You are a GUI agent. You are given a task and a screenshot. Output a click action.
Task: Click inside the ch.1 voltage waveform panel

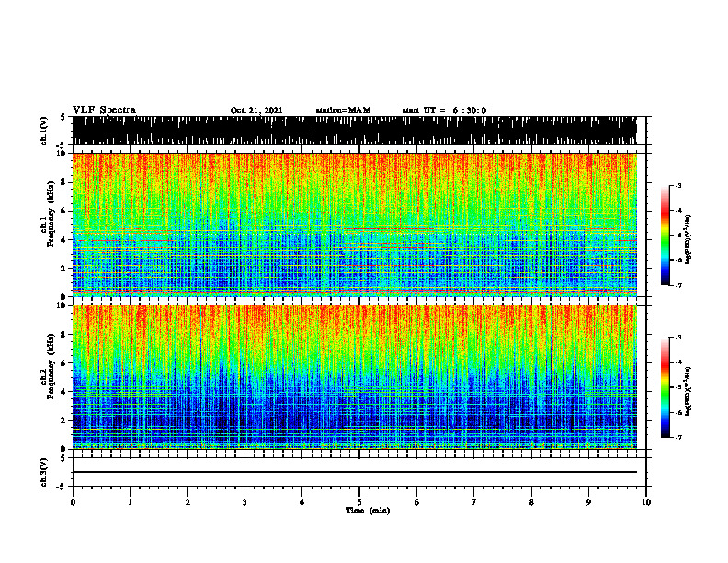pyautogui.click(x=354, y=131)
